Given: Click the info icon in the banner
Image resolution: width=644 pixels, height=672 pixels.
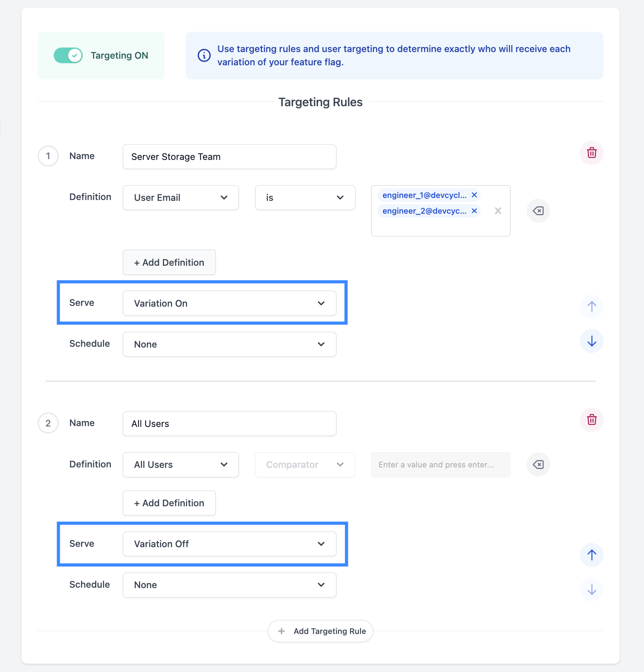Looking at the screenshot, I should 204,55.
